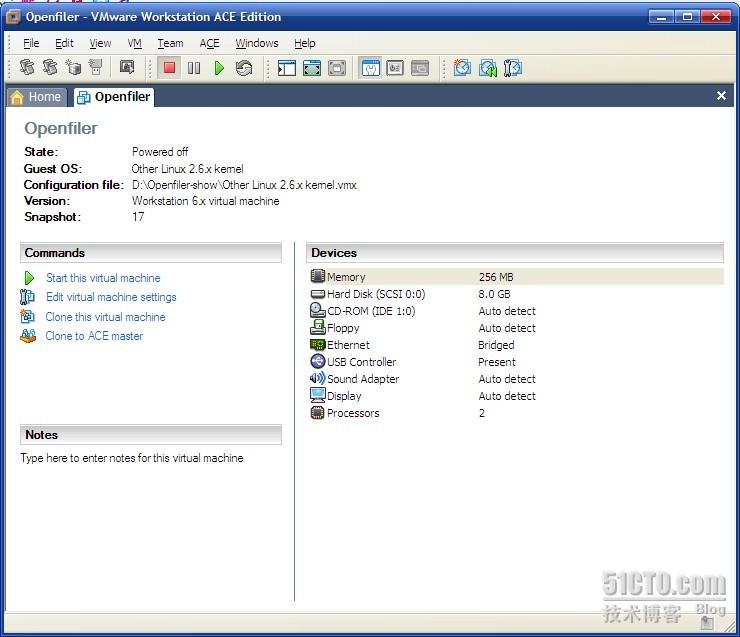This screenshot has width=740, height=637.
Task: Click the CD-ROM device icon
Action: (318, 310)
